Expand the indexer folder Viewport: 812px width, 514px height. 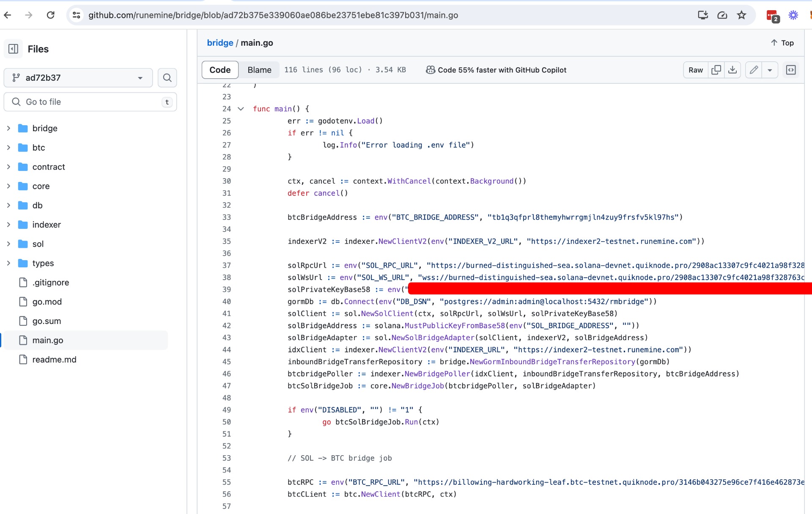tap(8, 225)
